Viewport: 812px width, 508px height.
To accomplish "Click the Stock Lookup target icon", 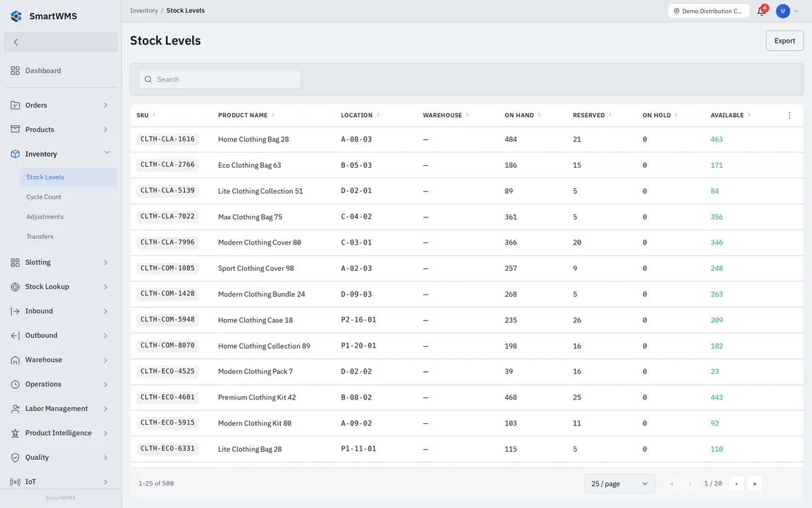I will [x=15, y=287].
